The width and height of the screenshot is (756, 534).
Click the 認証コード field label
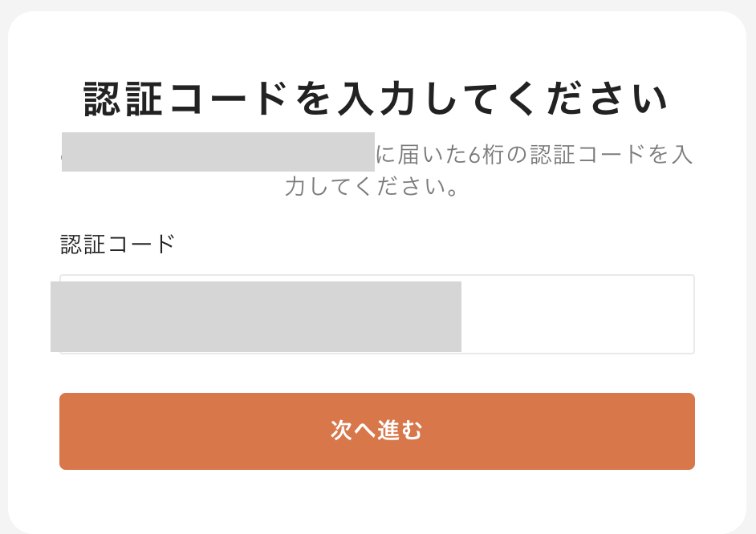118,244
